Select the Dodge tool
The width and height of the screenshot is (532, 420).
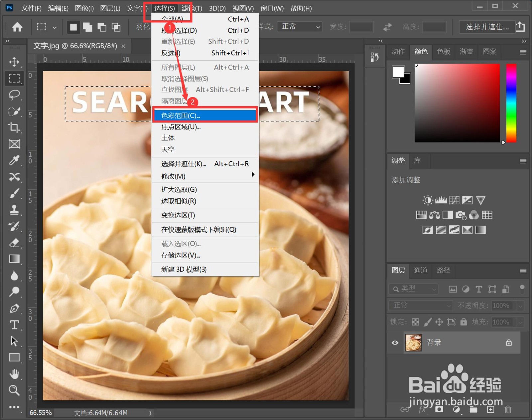pyautogui.click(x=14, y=292)
